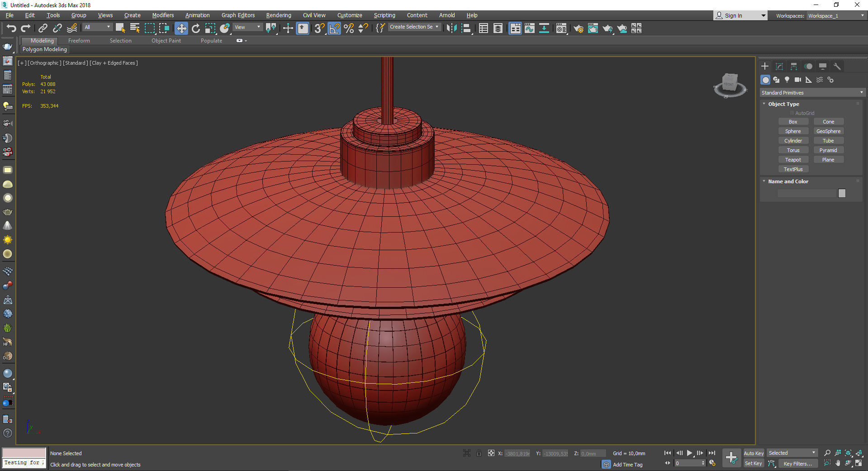Open the Standard Primitives dropdown
The width and height of the screenshot is (868, 471).
812,93
